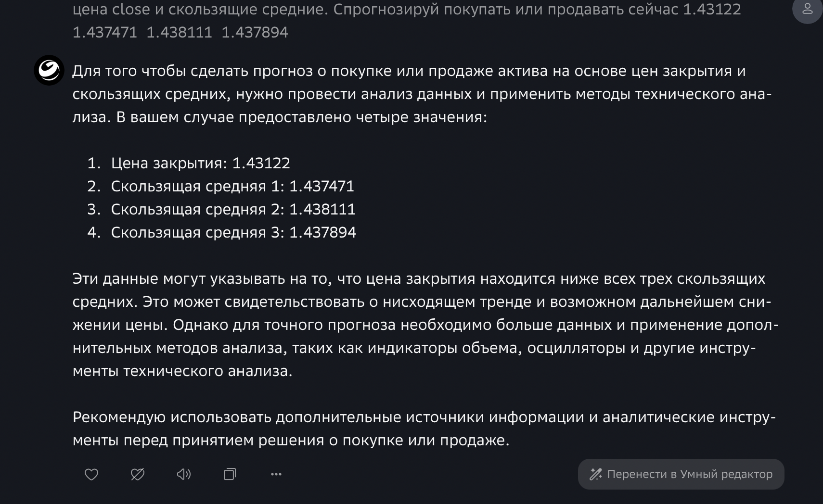Image resolution: width=823 pixels, height=504 pixels.
Task: Select list item Цена закрытия: 1.43122
Action: [x=201, y=163]
